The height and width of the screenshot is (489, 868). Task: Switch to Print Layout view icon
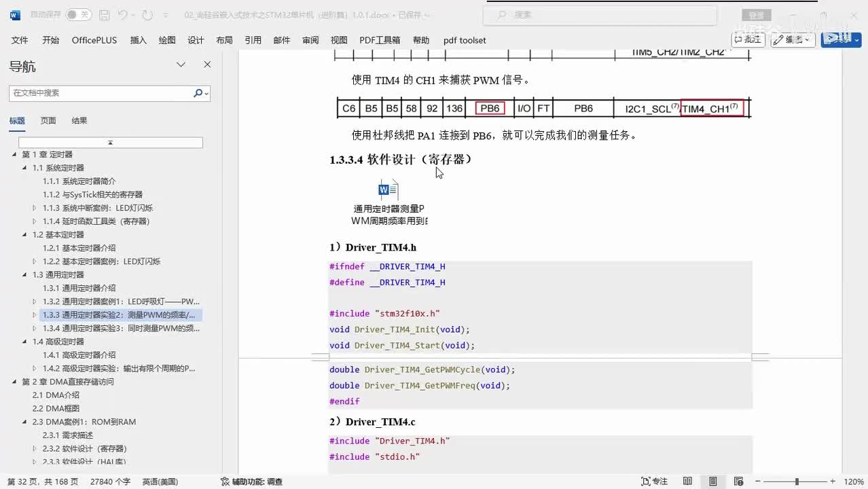click(712, 482)
